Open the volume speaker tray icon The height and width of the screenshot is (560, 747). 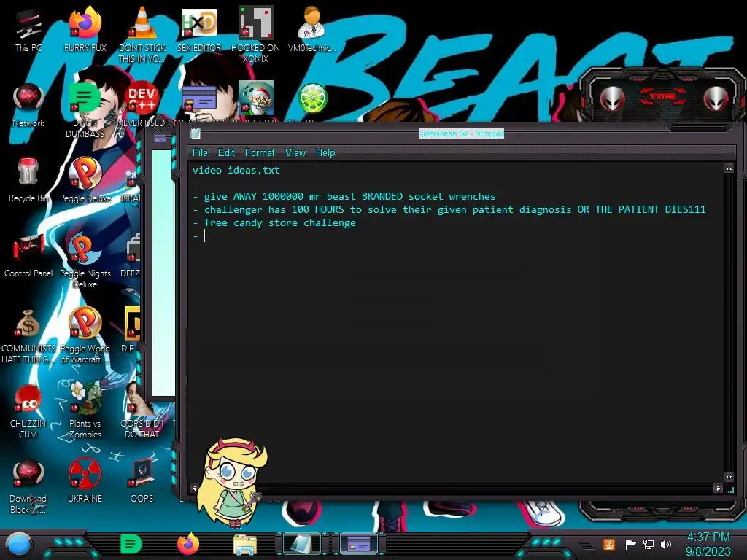[x=666, y=544]
